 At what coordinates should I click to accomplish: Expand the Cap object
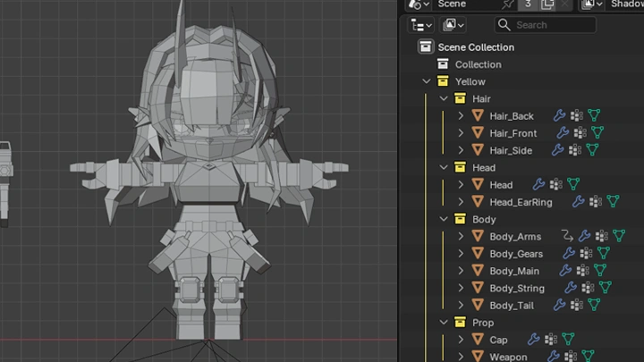[x=461, y=340]
